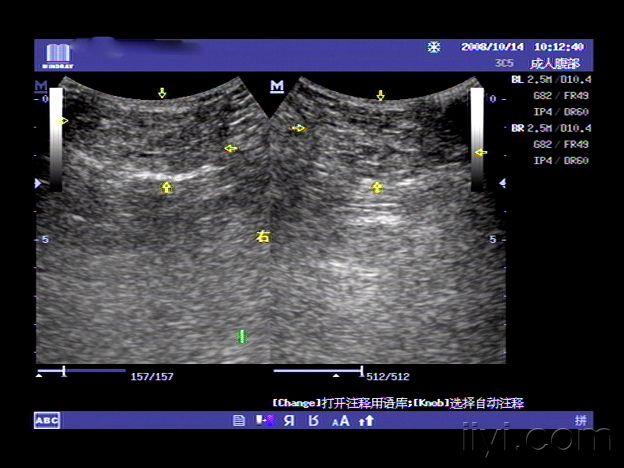
Task: Select the yellow 右 annotation label
Action: [263, 237]
